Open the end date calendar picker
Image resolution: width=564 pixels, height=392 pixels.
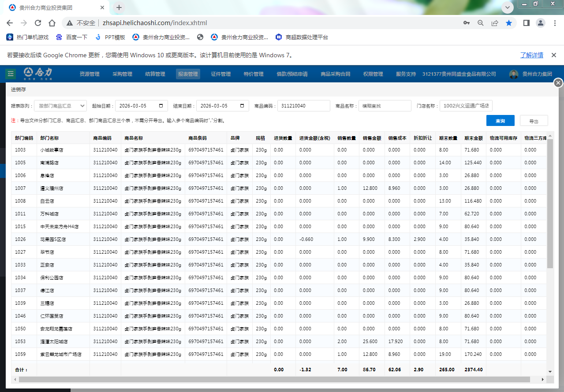tap(242, 106)
